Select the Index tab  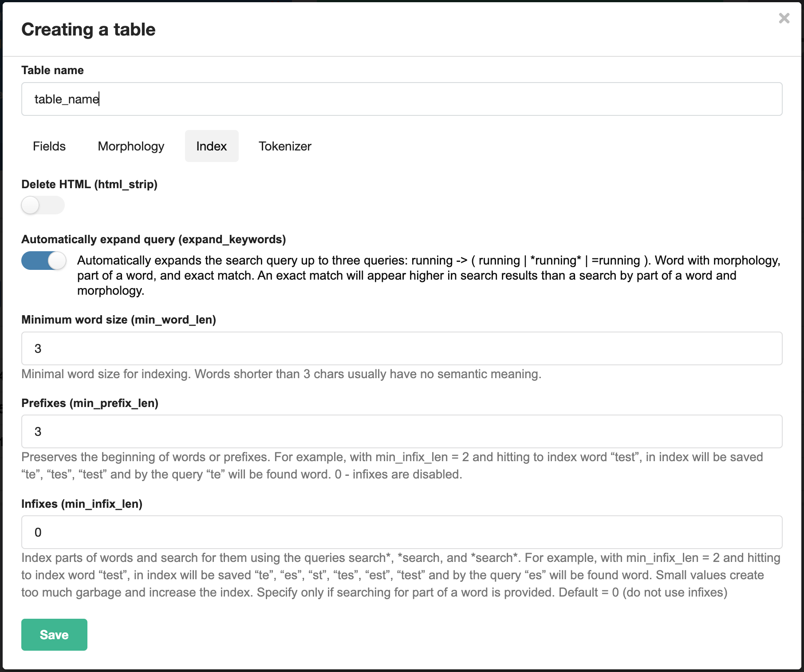click(212, 146)
